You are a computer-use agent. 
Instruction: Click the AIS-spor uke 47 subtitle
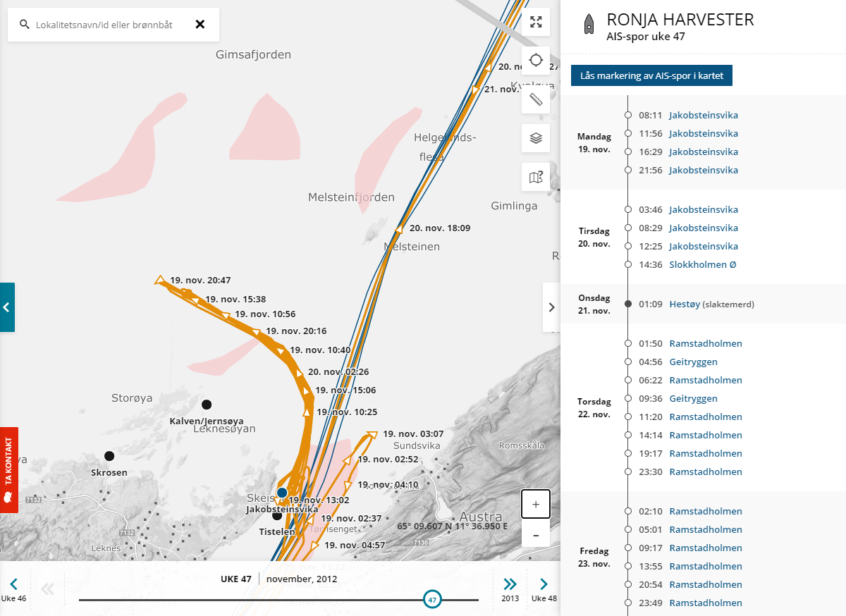pyautogui.click(x=646, y=37)
